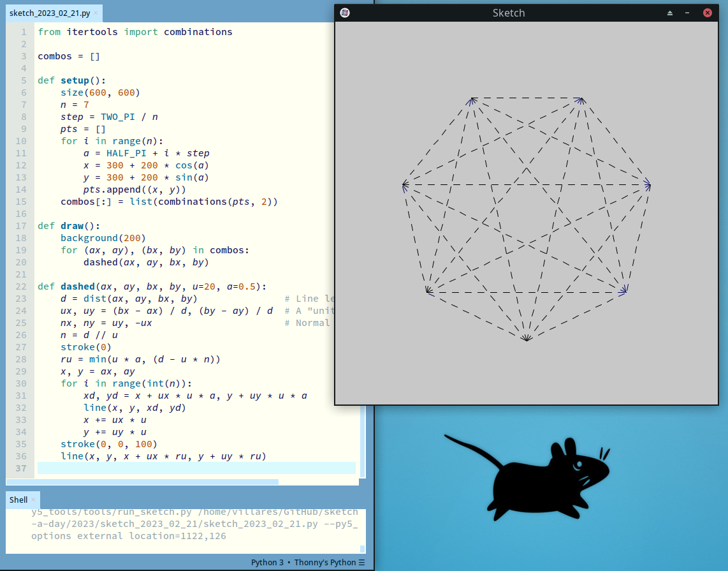The image size is (728, 571).
Task: Click the editor's vertical scrollbar thumb
Action: point(363,440)
